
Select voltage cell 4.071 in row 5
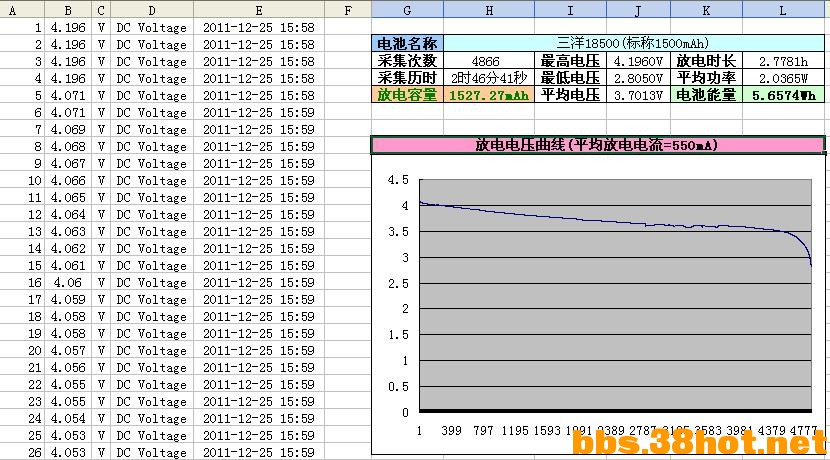pyautogui.click(x=68, y=96)
